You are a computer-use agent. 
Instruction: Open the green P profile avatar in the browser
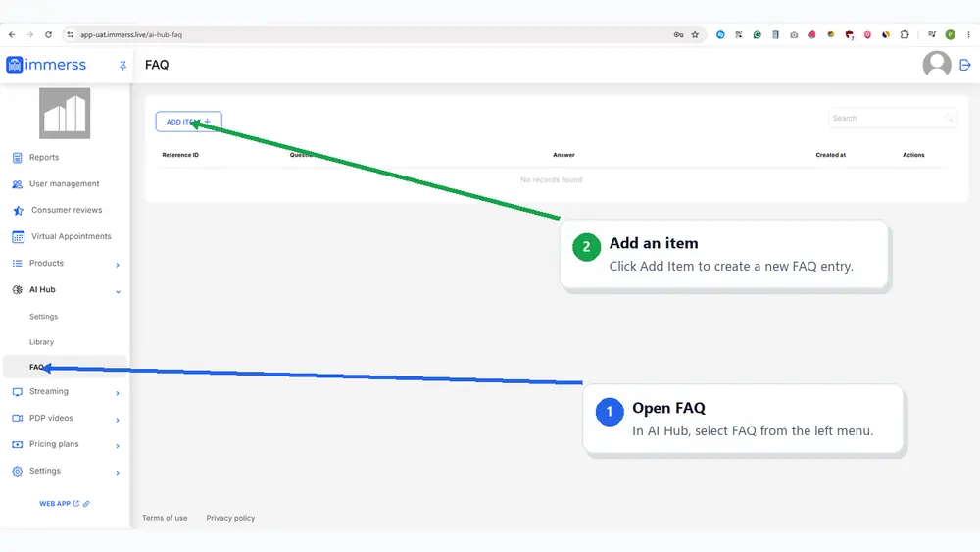(950, 35)
